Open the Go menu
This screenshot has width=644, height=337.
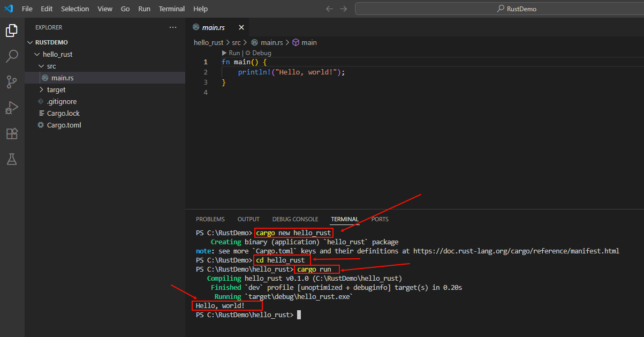click(x=125, y=9)
